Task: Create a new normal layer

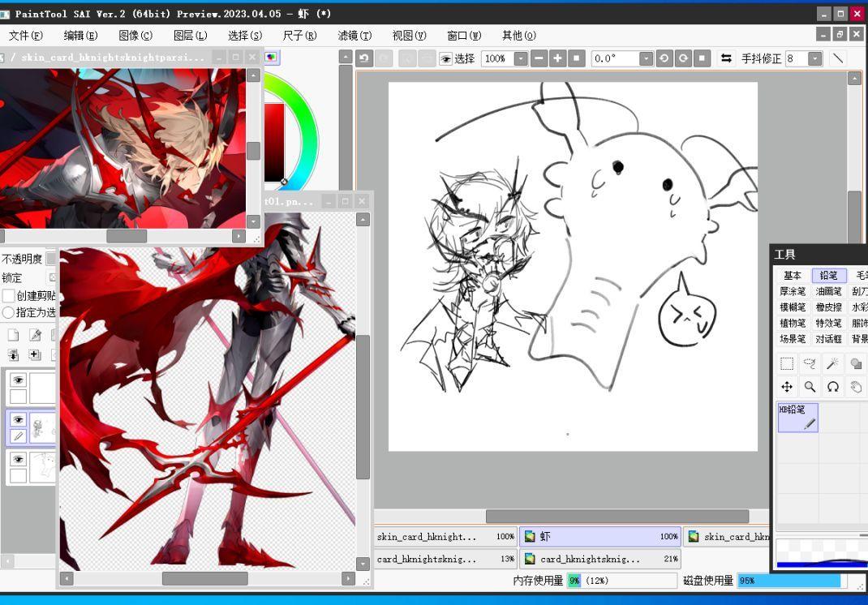Action: pyautogui.click(x=13, y=335)
